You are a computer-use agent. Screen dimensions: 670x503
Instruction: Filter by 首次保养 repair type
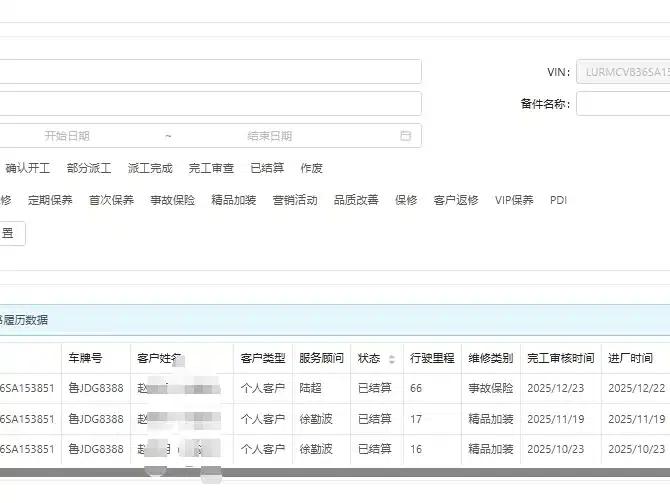pos(111,200)
